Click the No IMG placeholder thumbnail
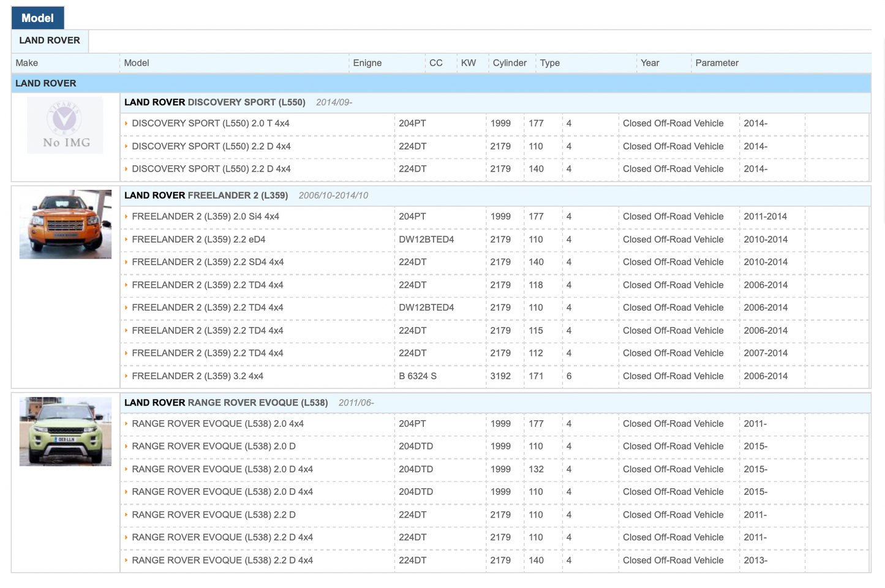Screen dimensions: 885x588 pyautogui.click(x=65, y=125)
